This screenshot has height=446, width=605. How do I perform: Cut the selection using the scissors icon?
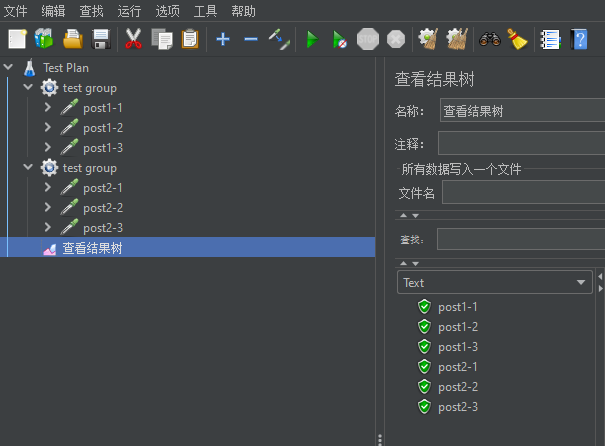tap(133, 39)
